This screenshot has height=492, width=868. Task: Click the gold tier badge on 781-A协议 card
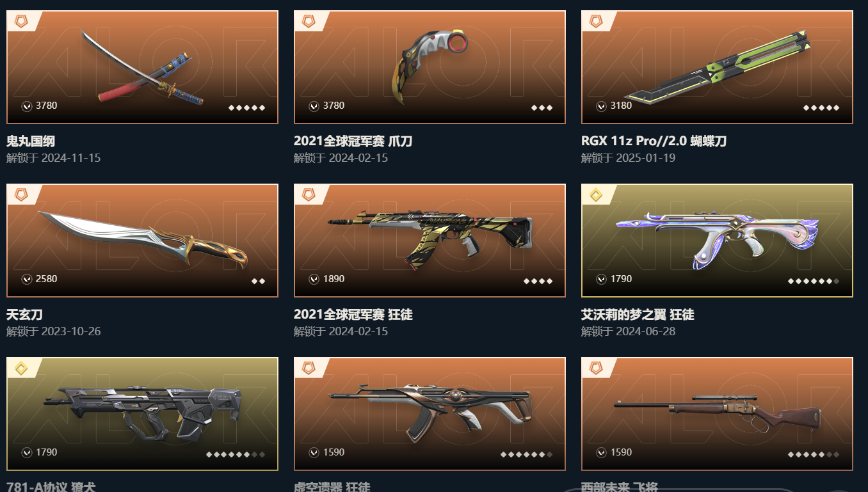[x=20, y=368]
